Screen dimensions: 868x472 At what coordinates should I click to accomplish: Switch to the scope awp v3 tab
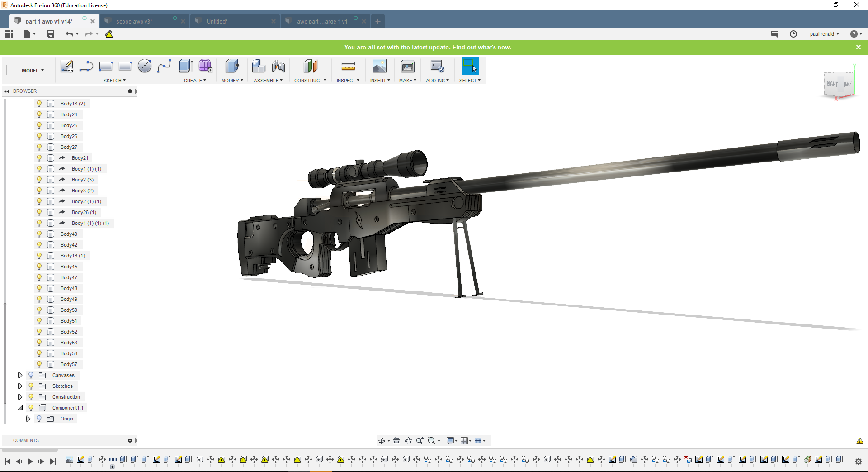pos(133,21)
